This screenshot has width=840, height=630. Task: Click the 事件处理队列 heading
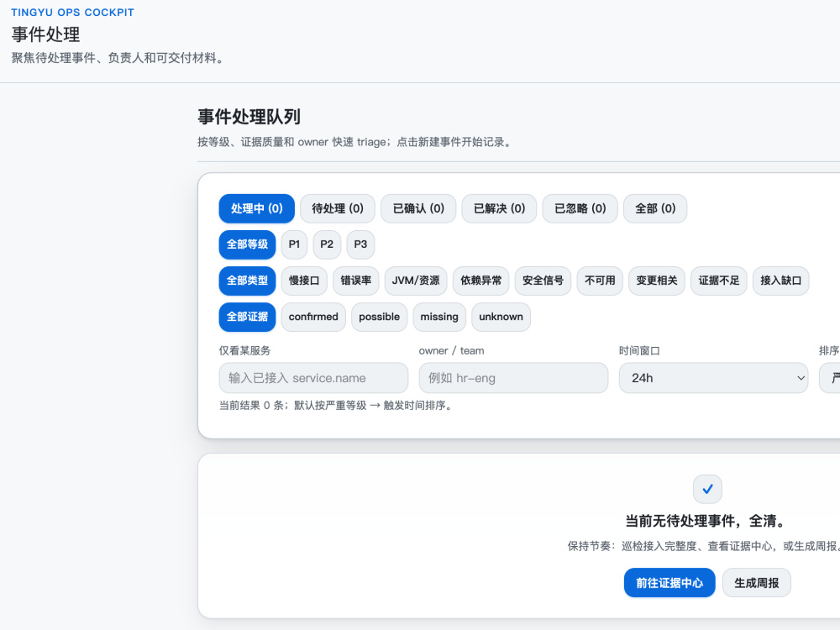249,117
